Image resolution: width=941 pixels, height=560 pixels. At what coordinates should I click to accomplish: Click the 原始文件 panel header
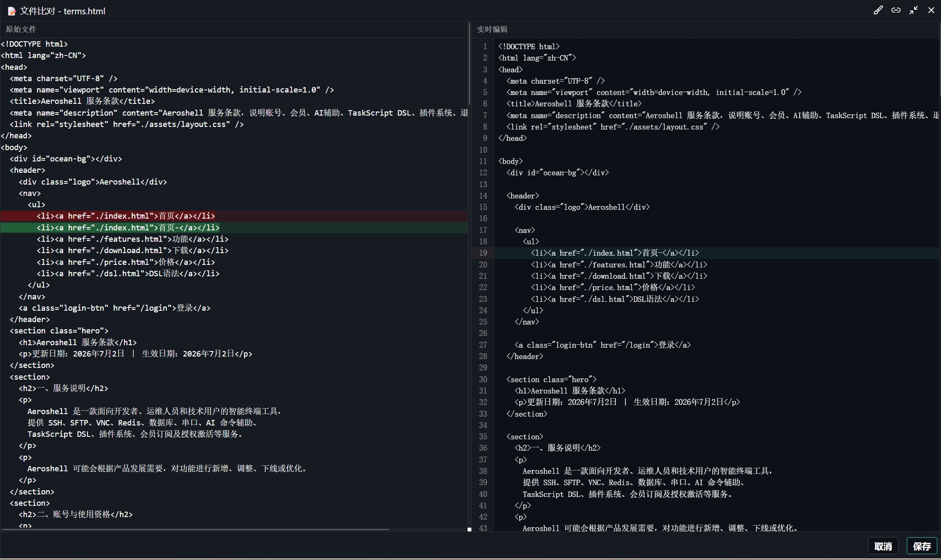[x=21, y=29]
